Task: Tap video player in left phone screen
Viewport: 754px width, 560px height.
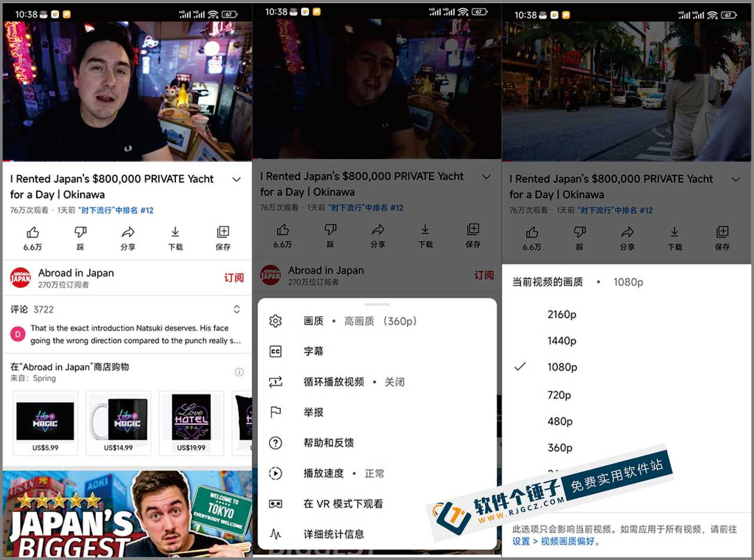Action: click(127, 91)
